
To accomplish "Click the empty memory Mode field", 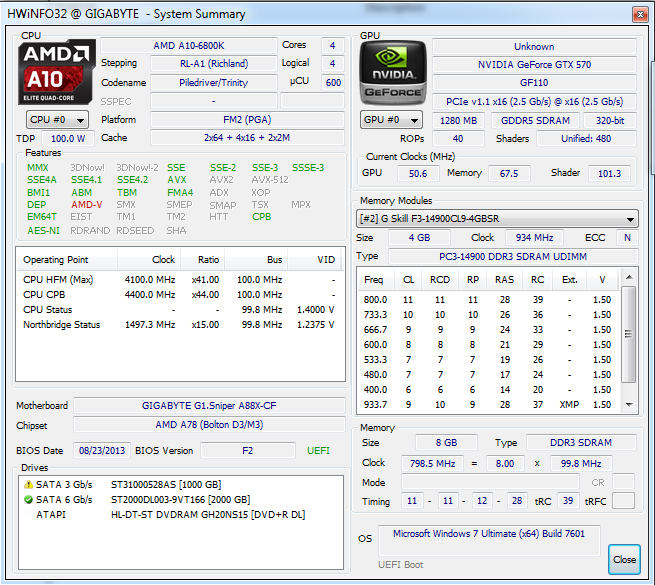I will click(x=490, y=482).
